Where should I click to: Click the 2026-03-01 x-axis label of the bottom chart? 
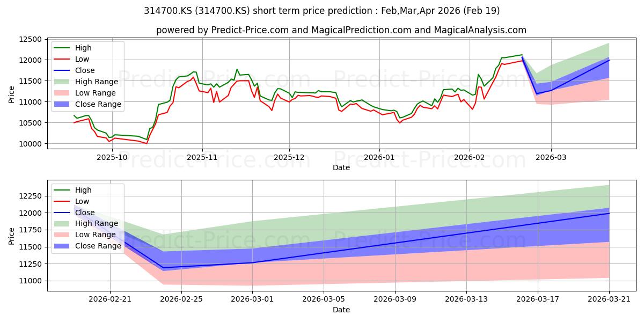[x=253, y=299]
